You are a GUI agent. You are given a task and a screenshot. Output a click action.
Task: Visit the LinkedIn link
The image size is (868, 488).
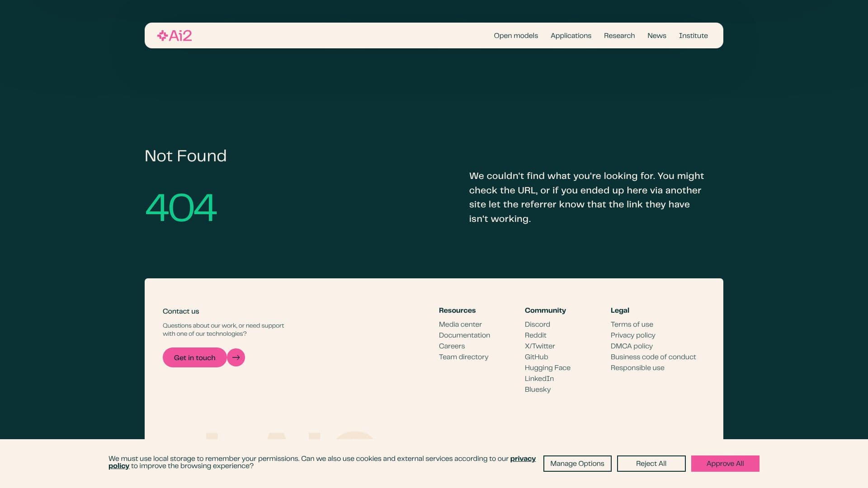click(x=539, y=379)
